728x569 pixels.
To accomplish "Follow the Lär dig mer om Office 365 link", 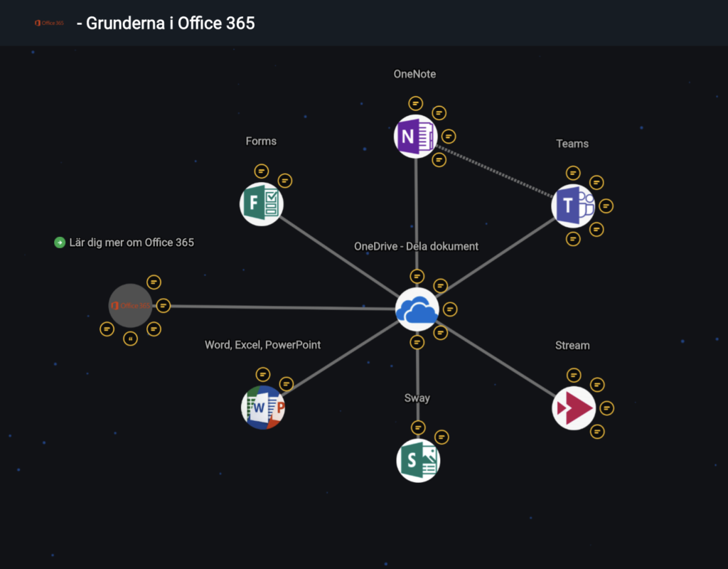I will (132, 243).
